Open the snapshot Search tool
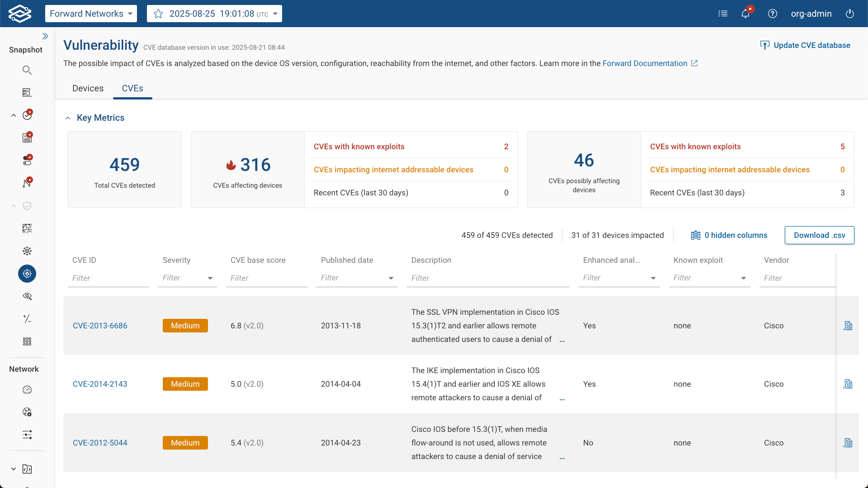 coord(27,70)
